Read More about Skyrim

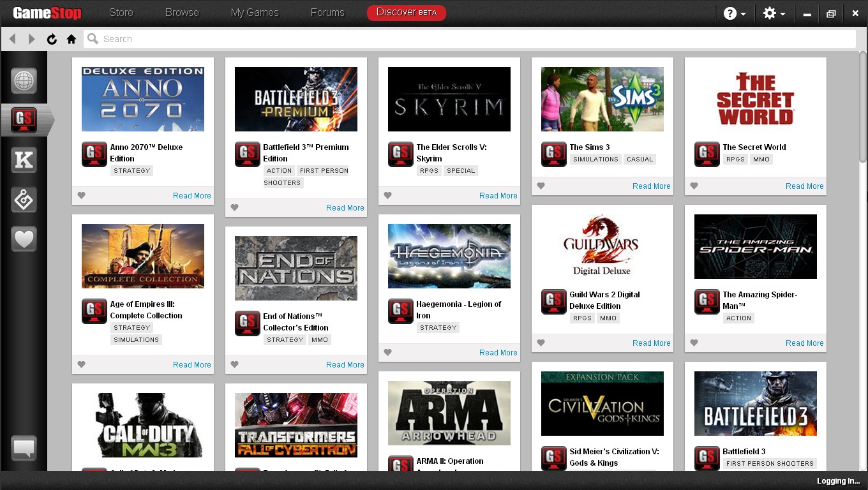point(498,195)
